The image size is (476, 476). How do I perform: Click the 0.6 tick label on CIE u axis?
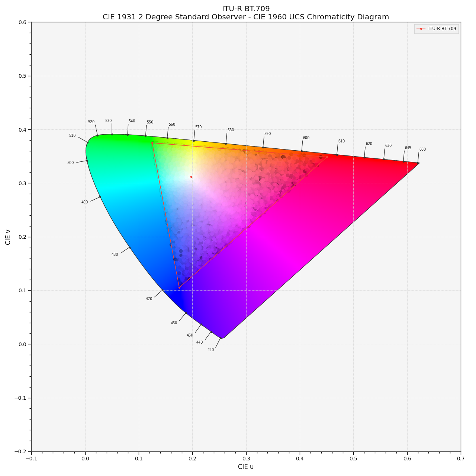pos(407,459)
